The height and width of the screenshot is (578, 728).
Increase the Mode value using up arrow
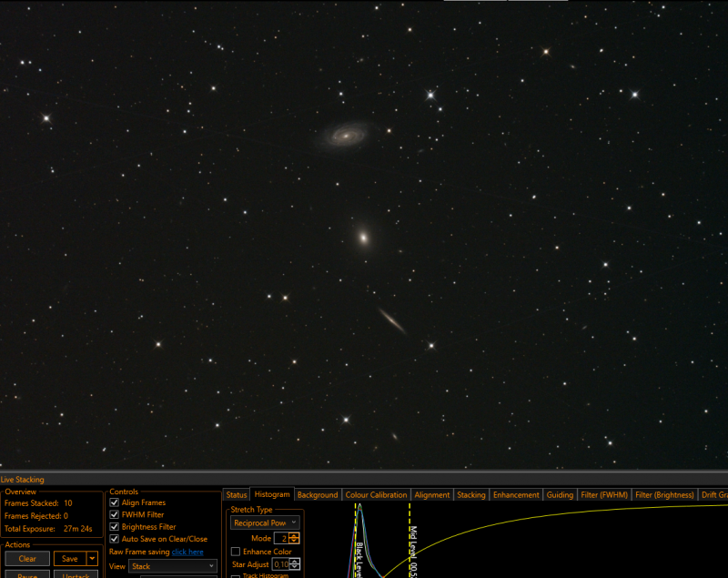coord(294,536)
